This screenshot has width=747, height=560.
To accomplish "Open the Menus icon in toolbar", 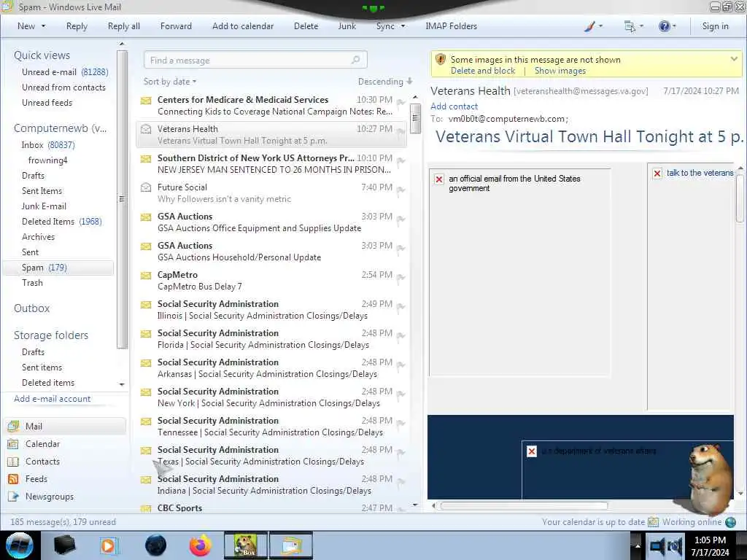I will pyautogui.click(x=630, y=26).
